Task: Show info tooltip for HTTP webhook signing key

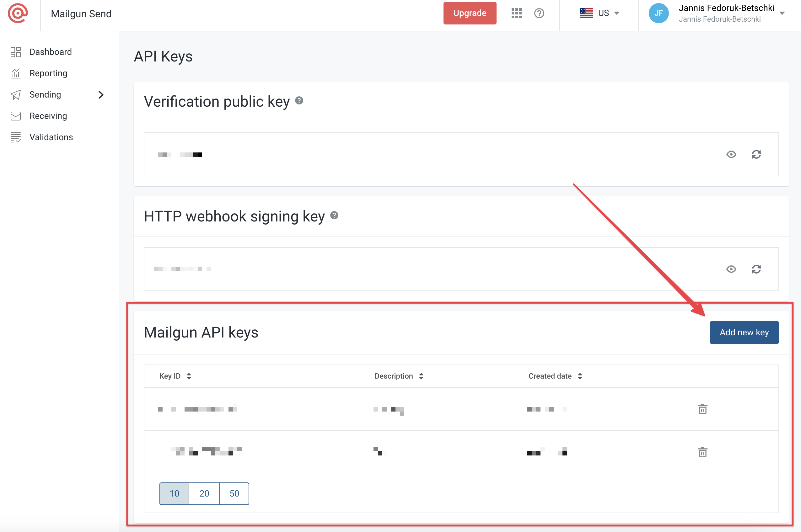Action: coord(334,215)
